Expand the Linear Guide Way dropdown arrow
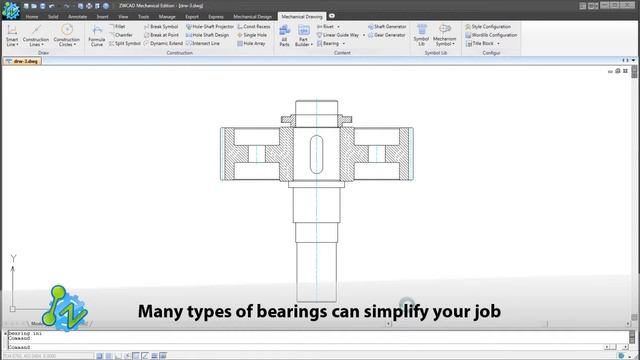Screen dimensions: 640x360 [x=364, y=35]
